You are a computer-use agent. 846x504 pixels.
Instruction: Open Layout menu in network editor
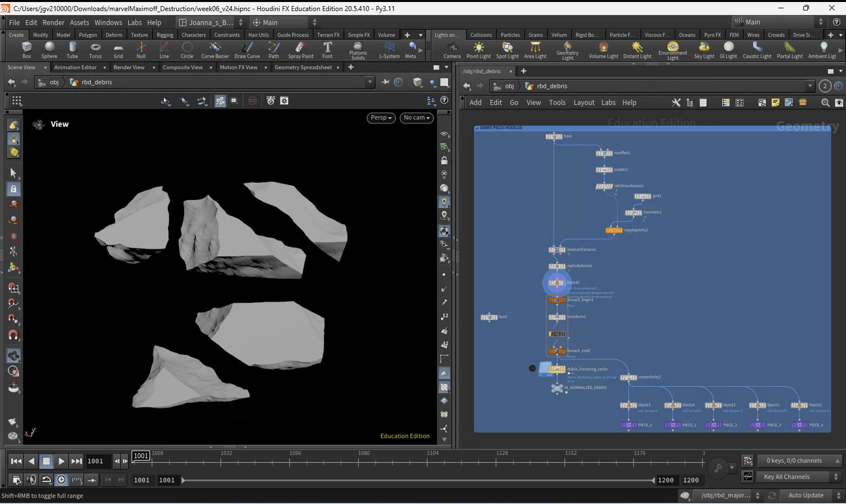[584, 102]
